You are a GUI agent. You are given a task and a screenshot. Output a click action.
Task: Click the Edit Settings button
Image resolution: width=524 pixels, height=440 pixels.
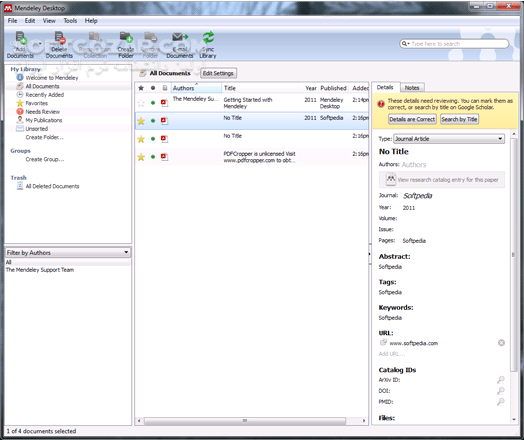pos(218,73)
